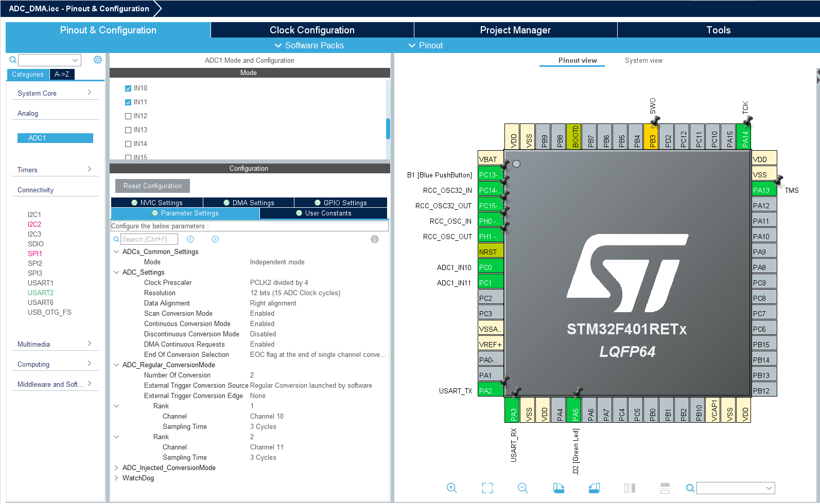Click the rotate clockwise icon below chip
Image resolution: width=820 pixels, height=504 pixels.
point(559,488)
